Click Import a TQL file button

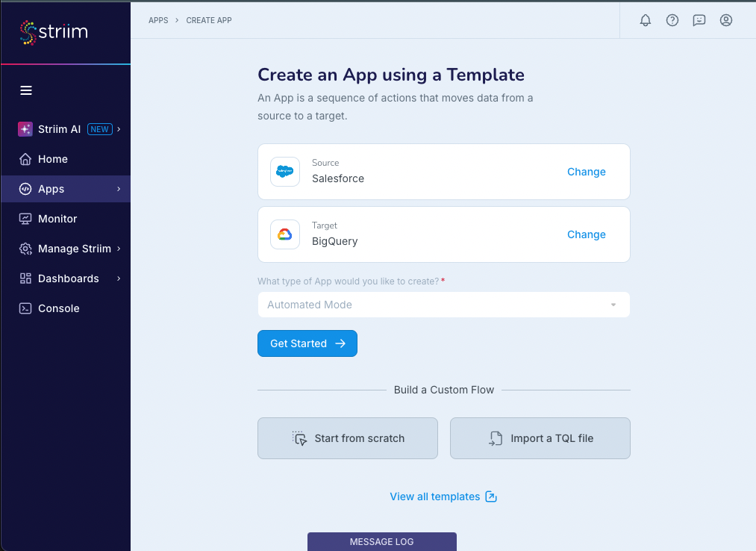(540, 438)
